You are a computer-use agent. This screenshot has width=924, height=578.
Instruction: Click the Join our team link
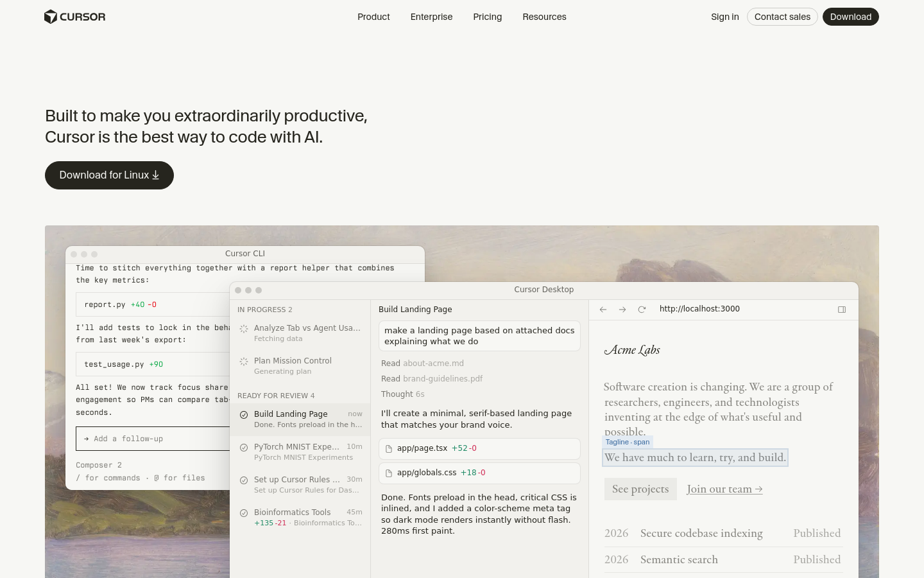pyautogui.click(x=724, y=489)
